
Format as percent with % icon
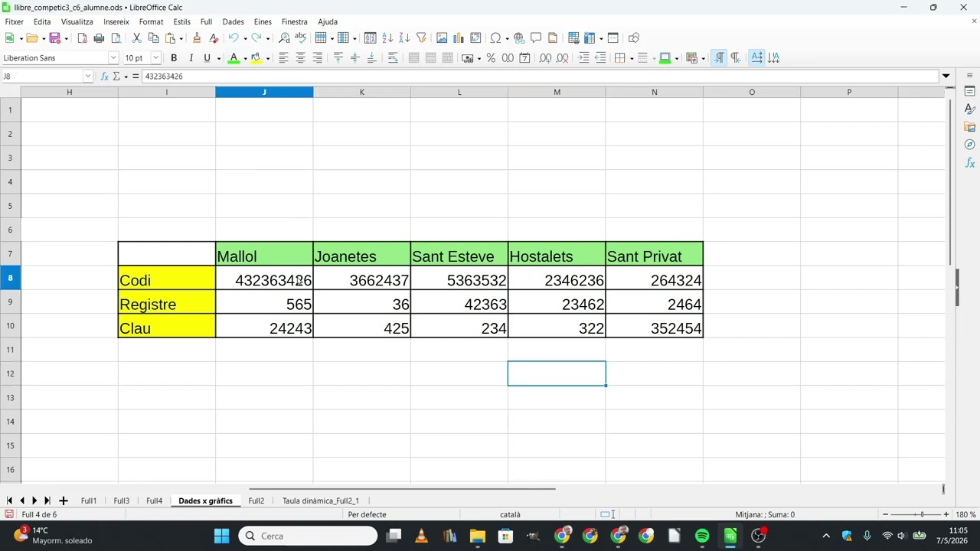[491, 58]
